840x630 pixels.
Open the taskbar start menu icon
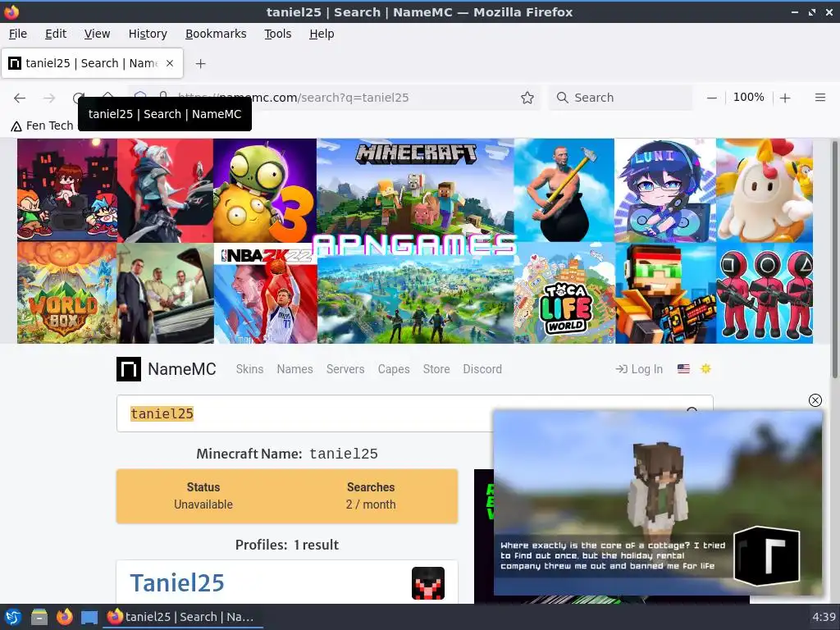[x=13, y=617]
